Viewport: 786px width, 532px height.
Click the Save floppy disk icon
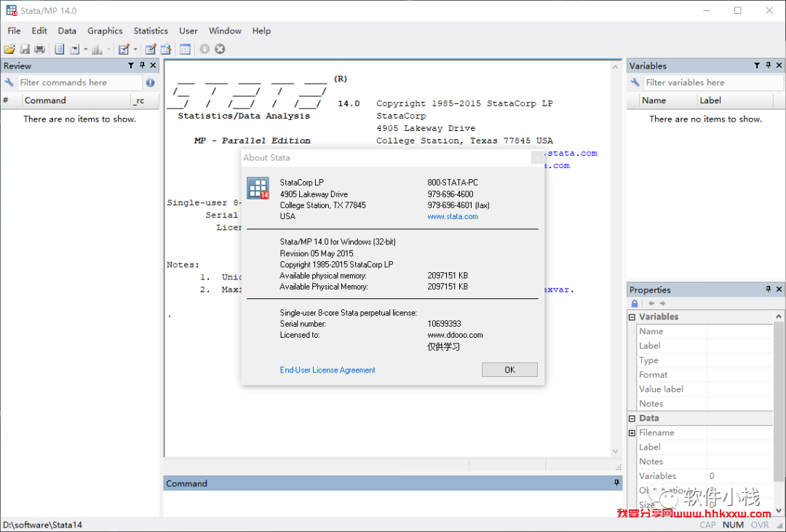(25, 49)
